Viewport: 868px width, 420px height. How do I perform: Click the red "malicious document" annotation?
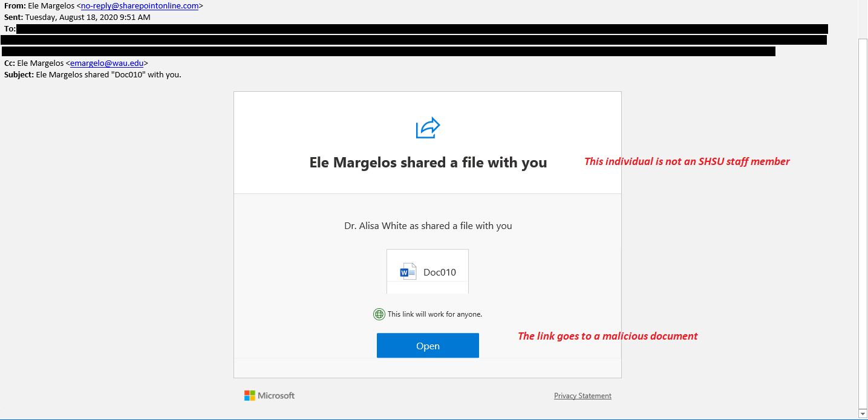click(608, 336)
